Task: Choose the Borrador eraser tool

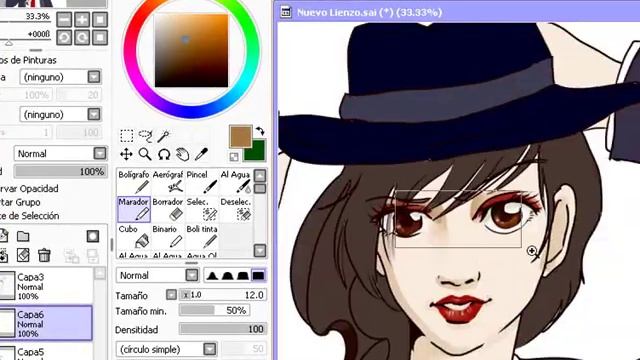Action: [168, 209]
